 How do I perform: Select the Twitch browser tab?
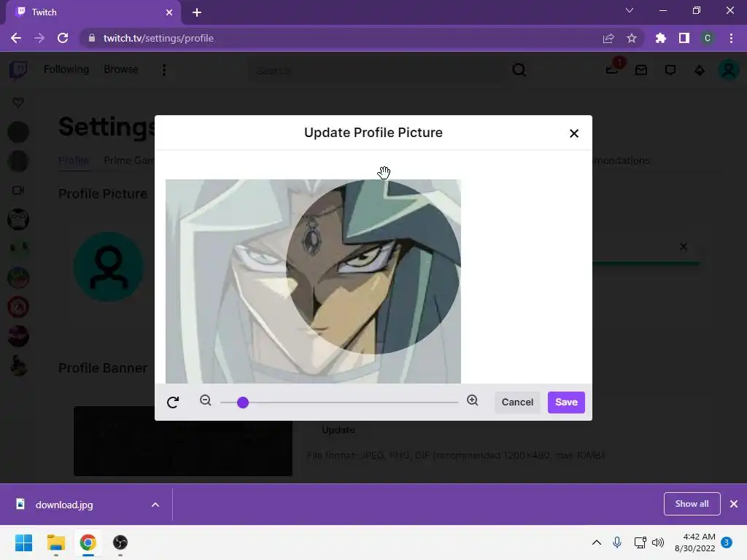click(x=94, y=12)
